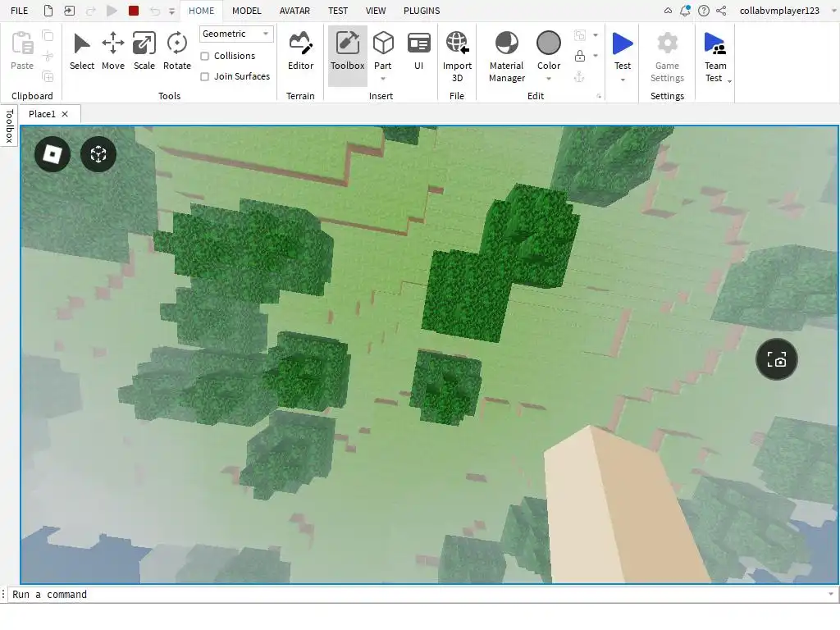Click the grey Play icon in quick access bar
Image resolution: width=840 pixels, height=630 pixels.
[x=112, y=11]
